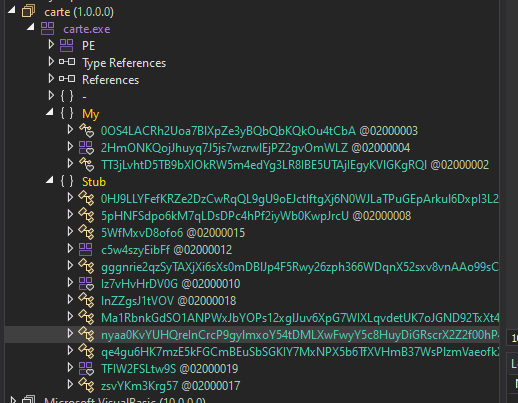Select the carte (1.0.0.0) assembly

79,12
